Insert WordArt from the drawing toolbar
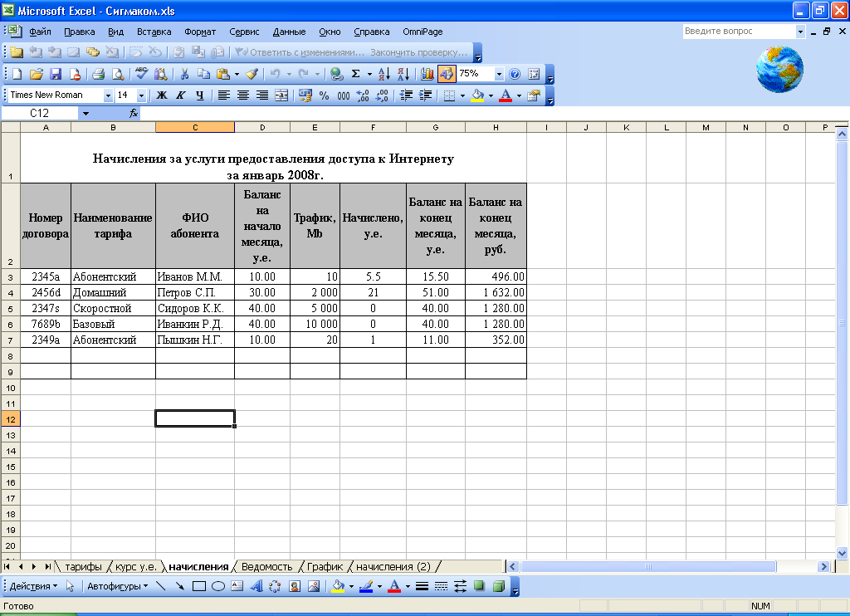 pyautogui.click(x=256, y=586)
